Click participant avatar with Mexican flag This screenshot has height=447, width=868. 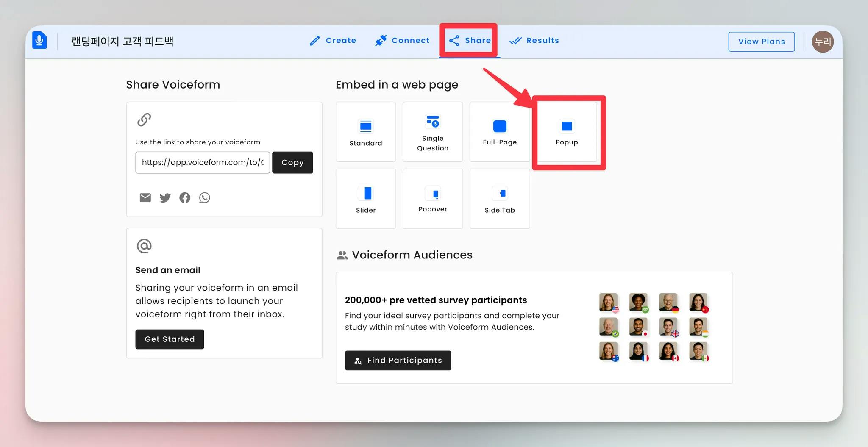tap(698, 352)
